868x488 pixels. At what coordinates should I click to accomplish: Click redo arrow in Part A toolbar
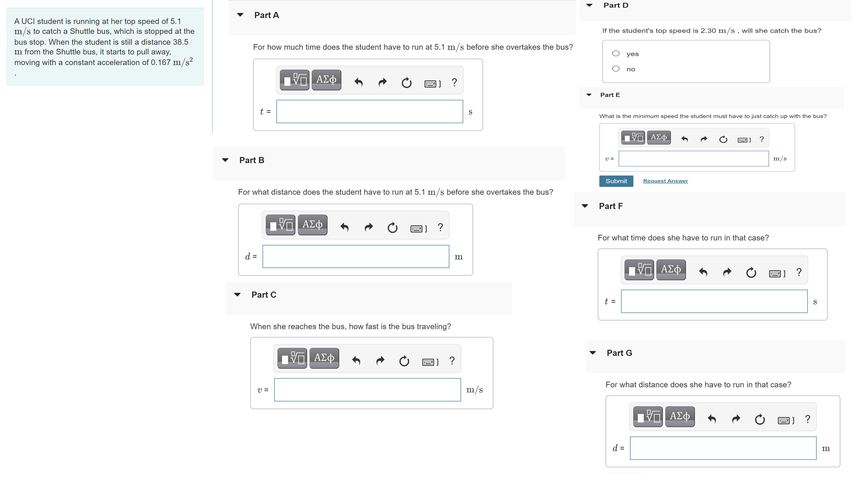pos(382,82)
